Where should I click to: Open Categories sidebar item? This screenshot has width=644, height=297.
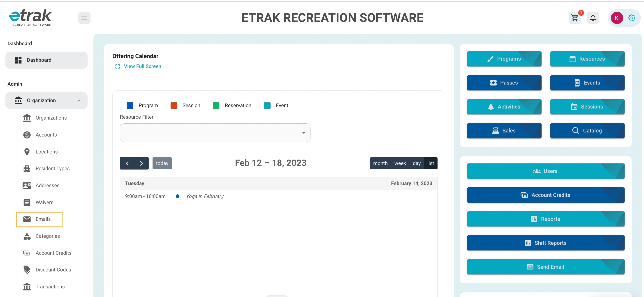[48, 236]
